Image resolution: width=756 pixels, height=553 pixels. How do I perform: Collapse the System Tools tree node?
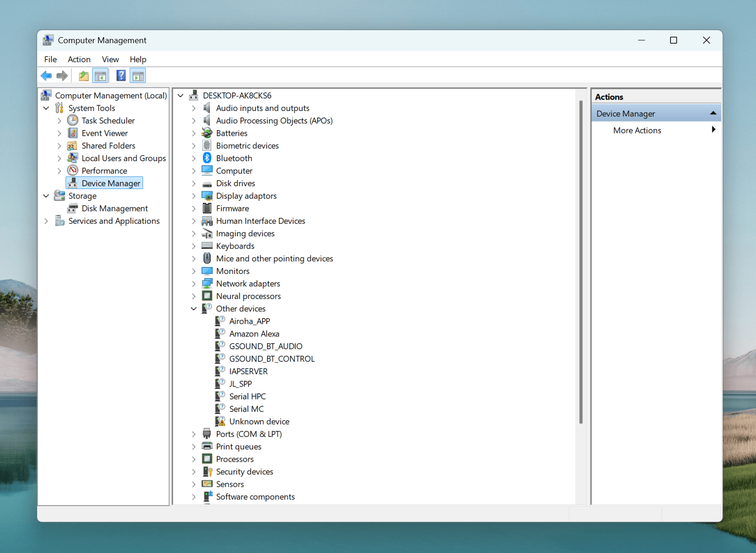pyautogui.click(x=46, y=108)
